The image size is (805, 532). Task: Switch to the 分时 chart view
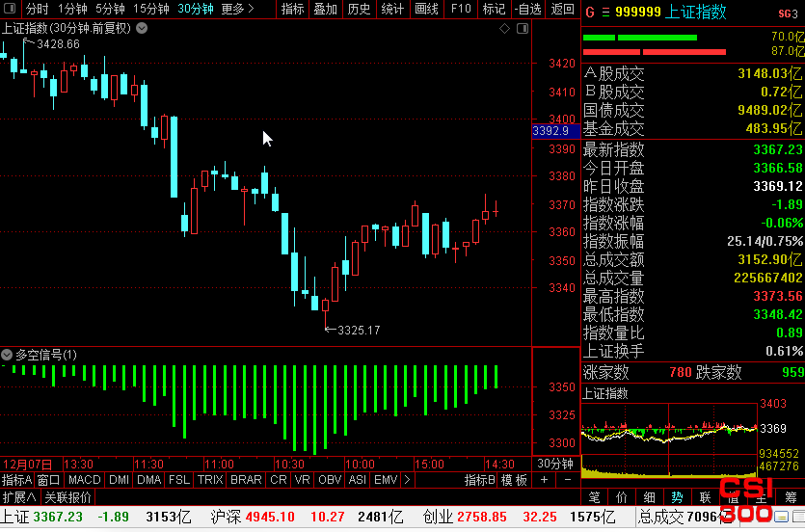(37, 9)
